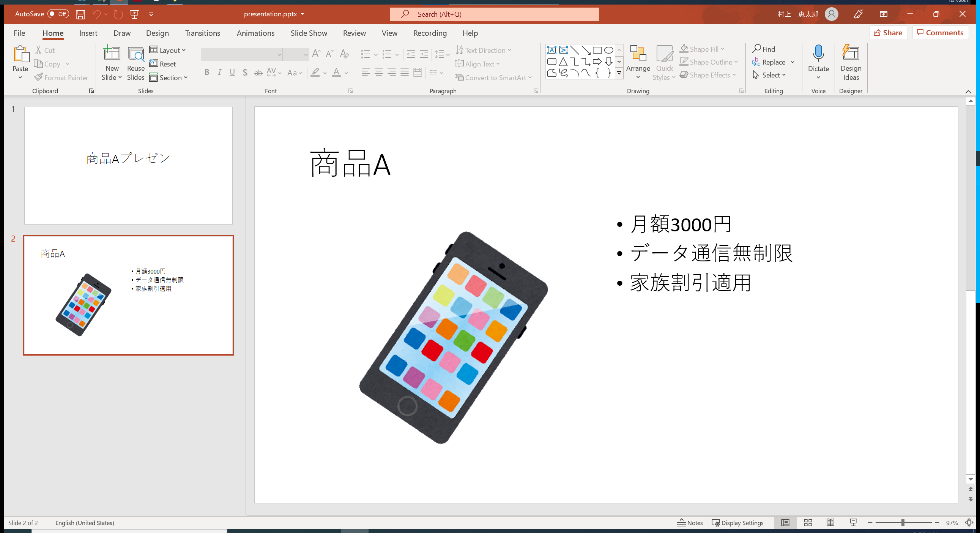
Task: Click the Find magnifier icon
Action: point(756,49)
